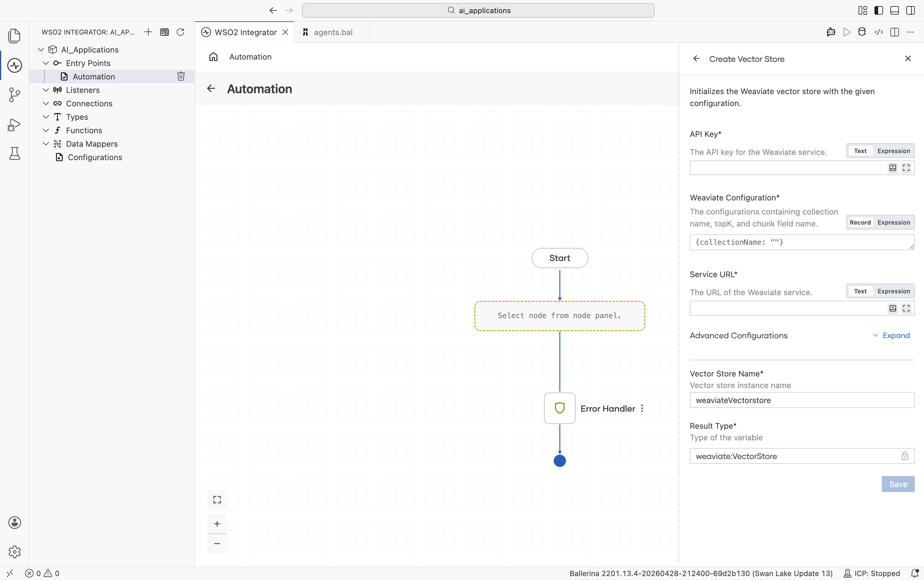Click the Start node in diagram
Viewport: 924px width, 580px height.
tap(560, 258)
